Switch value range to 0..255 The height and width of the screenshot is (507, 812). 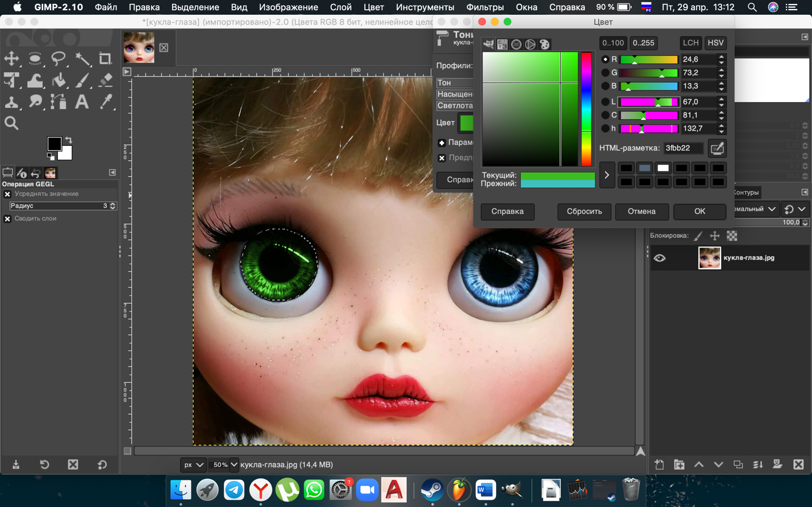pos(643,43)
